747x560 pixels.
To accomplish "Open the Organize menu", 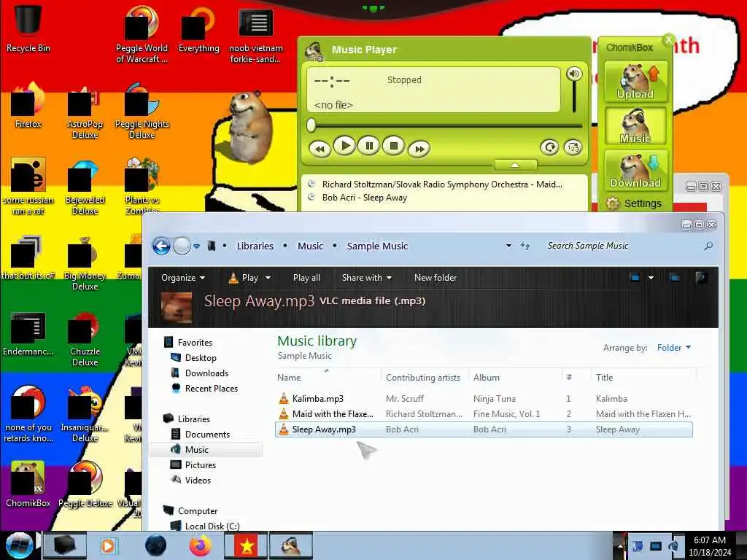I will pyautogui.click(x=183, y=278).
